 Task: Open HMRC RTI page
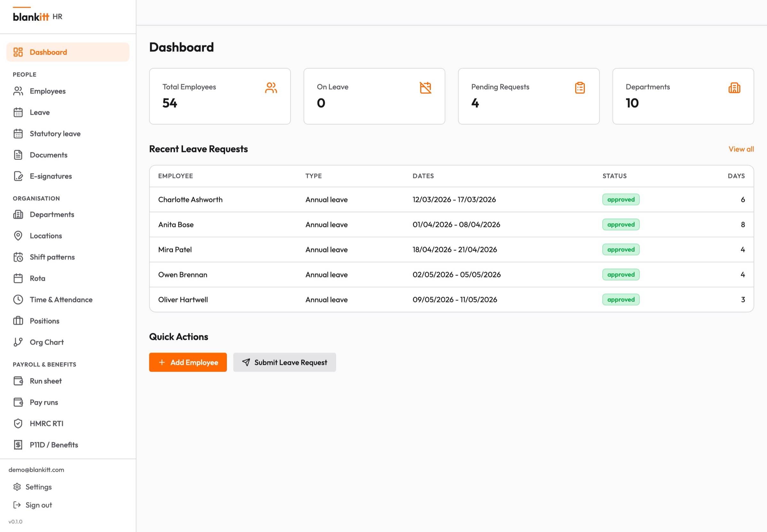coord(68,423)
